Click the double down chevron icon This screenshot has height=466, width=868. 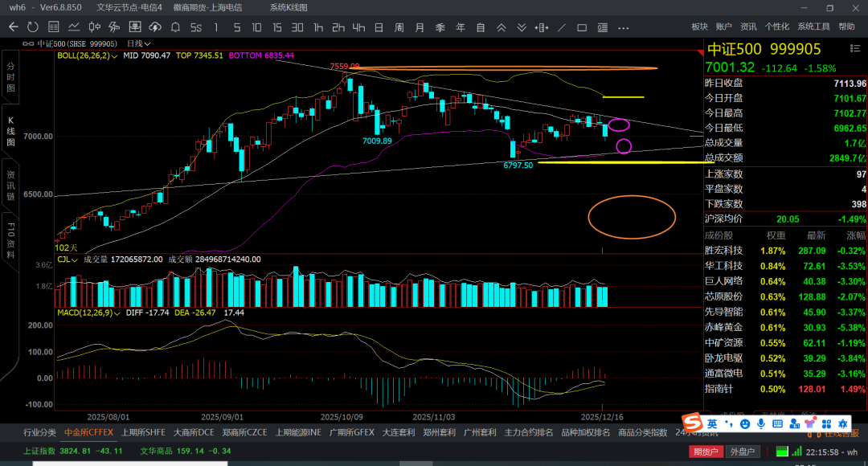pyautogui.click(x=522, y=27)
